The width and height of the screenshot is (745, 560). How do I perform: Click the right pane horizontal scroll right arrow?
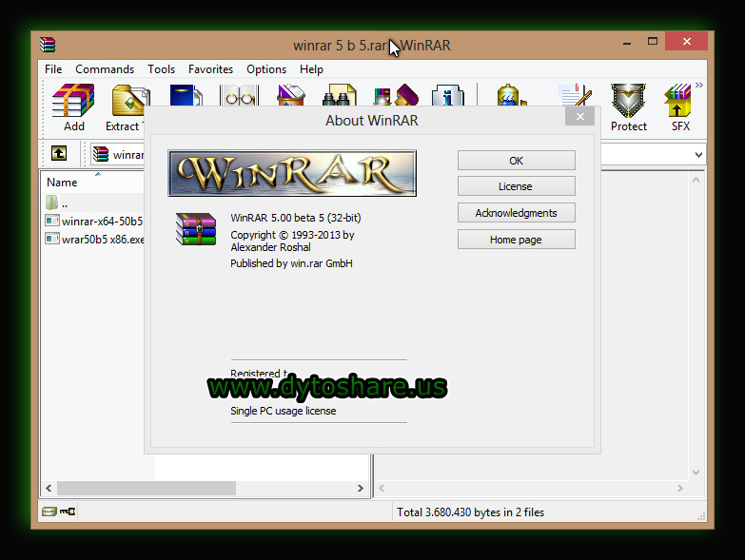click(680, 488)
